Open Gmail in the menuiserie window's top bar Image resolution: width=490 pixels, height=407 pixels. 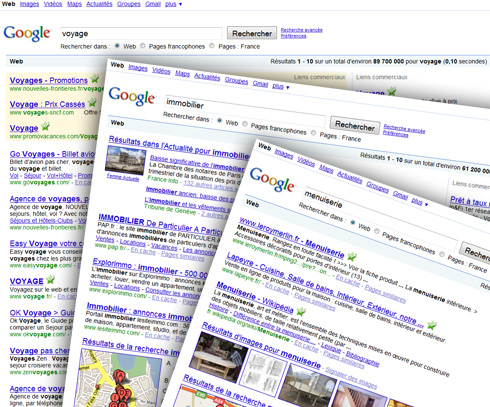[x=400, y=194]
